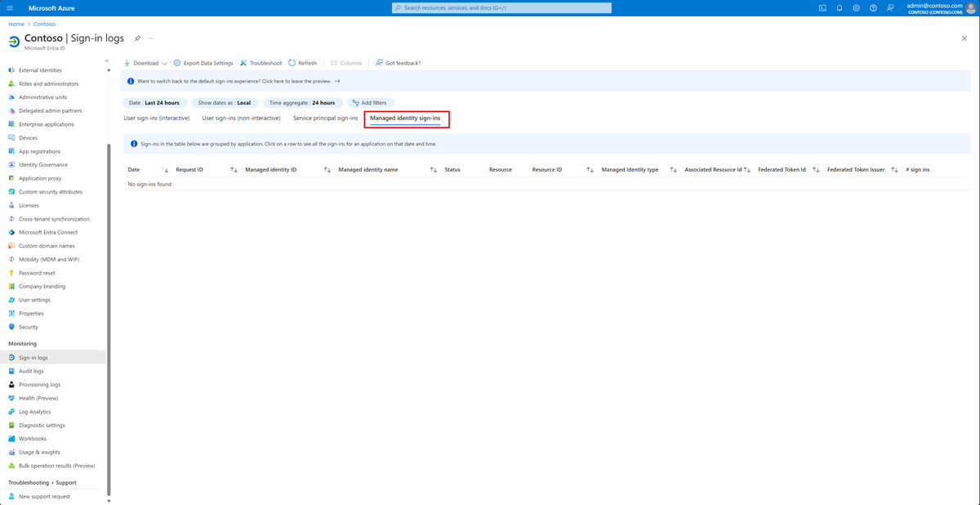
Task: Click the Roles and administrators icon
Action: tap(11, 83)
